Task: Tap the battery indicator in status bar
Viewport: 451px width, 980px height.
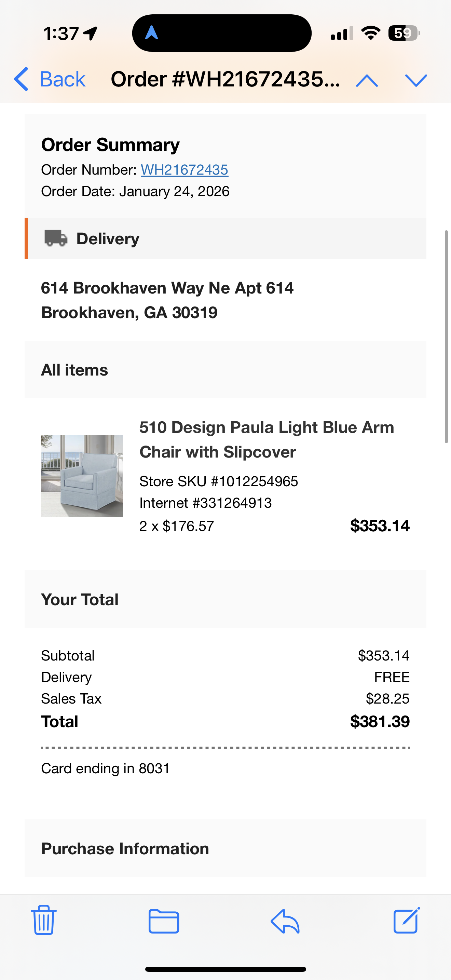Action: pyautogui.click(x=404, y=33)
